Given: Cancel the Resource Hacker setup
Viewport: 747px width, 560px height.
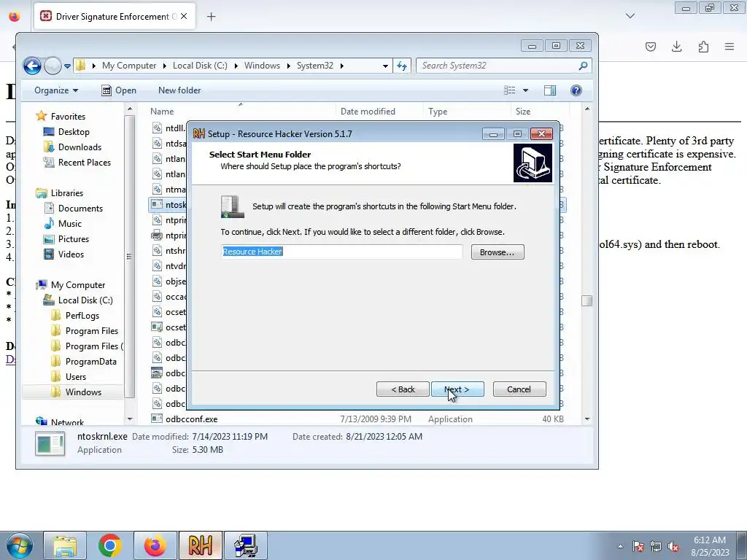Looking at the screenshot, I should (519, 389).
